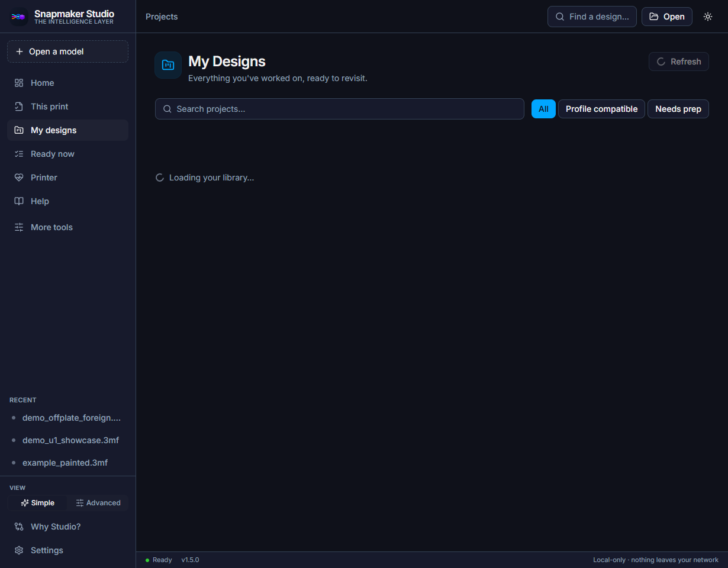Viewport: 728px width, 568px height.
Task: Click the Printer heart-pulse icon
Action: tap(19, 177)
